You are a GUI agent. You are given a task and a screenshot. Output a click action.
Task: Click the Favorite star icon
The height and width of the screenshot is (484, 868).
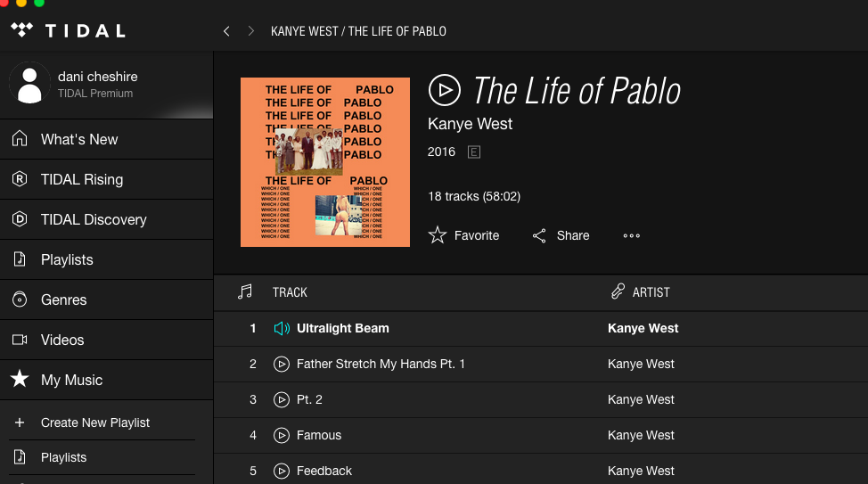pyautogui.click(x=437, y=235)
